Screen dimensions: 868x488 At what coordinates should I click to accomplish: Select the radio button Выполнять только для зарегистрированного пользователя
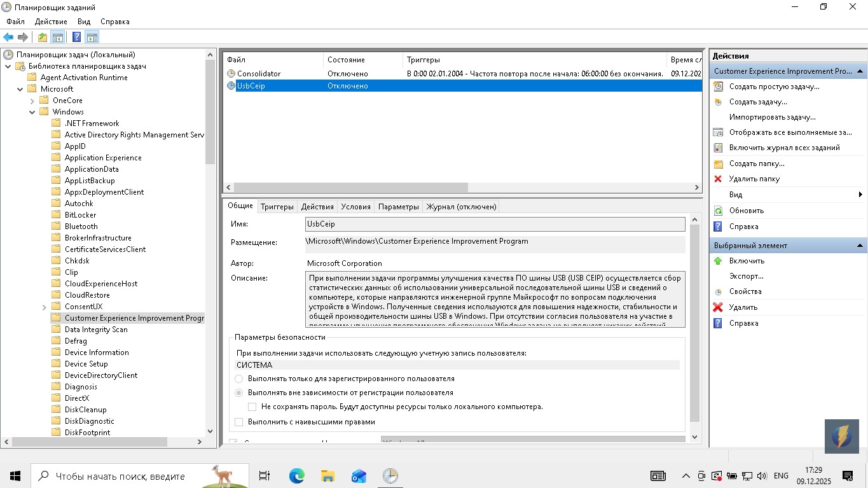point(239,379)
